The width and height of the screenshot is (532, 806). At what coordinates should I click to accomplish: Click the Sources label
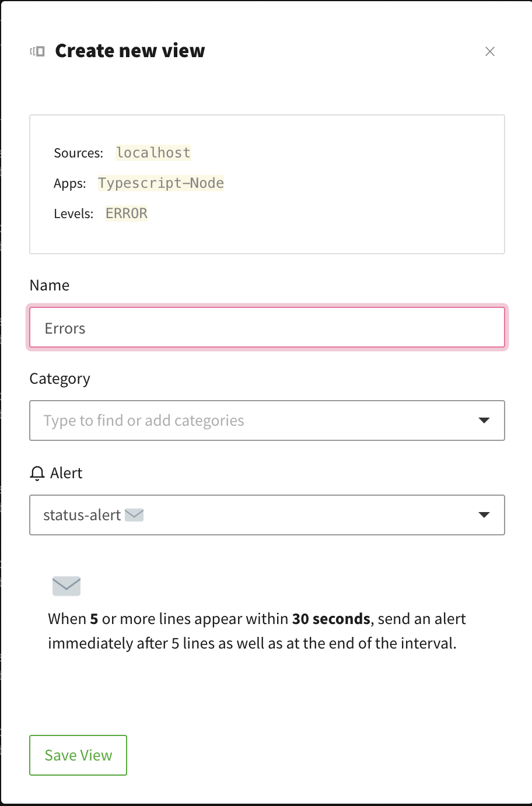(x=78, y=153)
